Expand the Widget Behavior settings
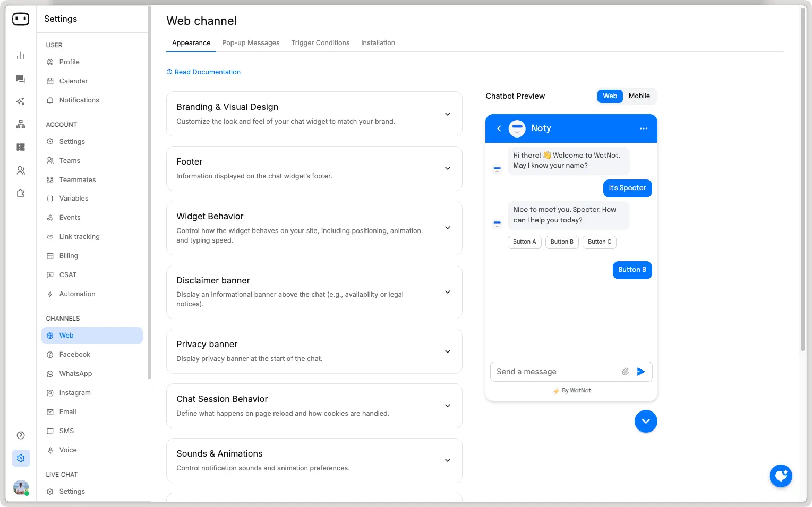 coord(448,228)
